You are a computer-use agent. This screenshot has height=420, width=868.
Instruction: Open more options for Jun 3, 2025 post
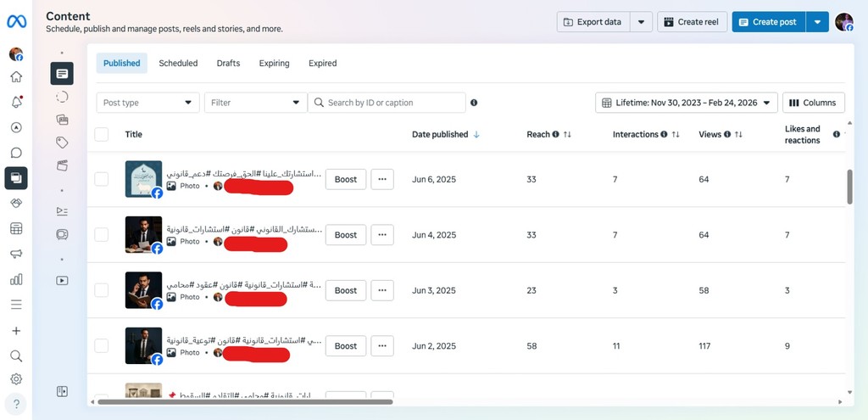tap(382, 290)
